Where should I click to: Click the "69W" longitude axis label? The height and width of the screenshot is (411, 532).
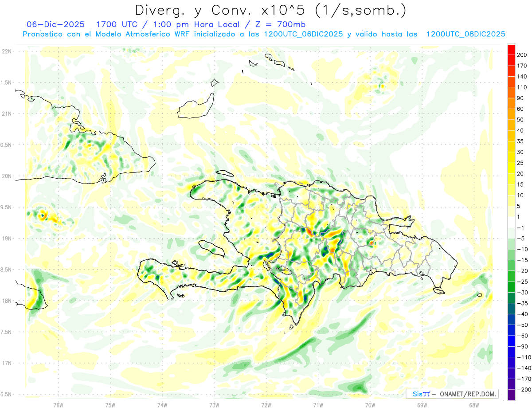coord(422,404)
